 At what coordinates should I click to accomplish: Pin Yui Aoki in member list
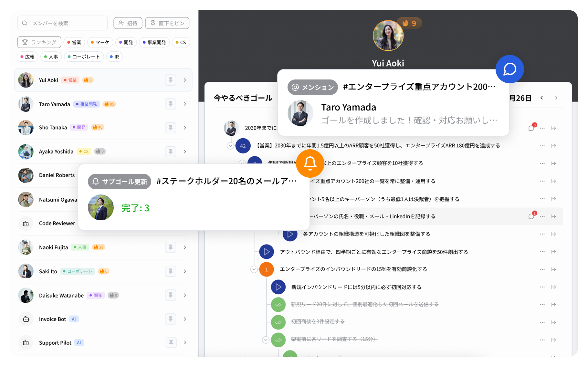click(170, 80)
